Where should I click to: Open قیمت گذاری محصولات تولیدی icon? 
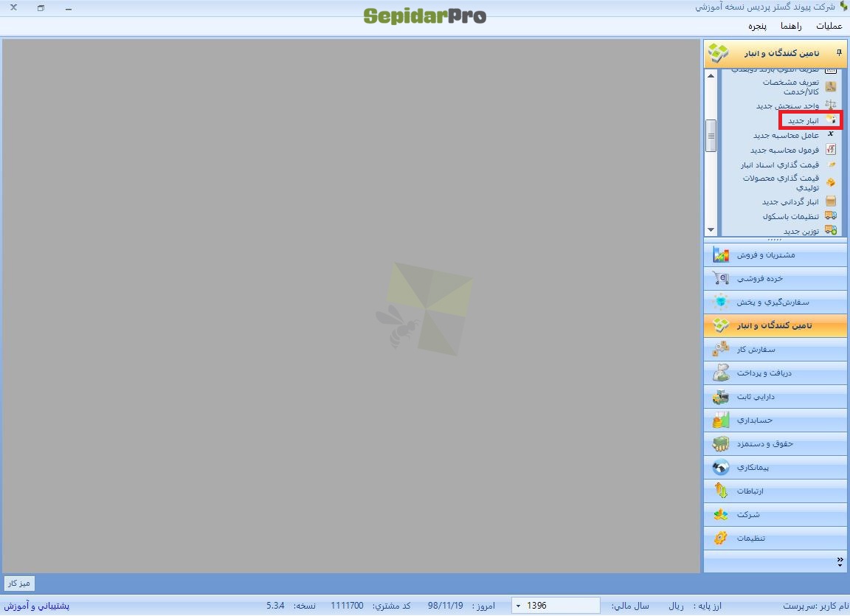click(831, 182)
